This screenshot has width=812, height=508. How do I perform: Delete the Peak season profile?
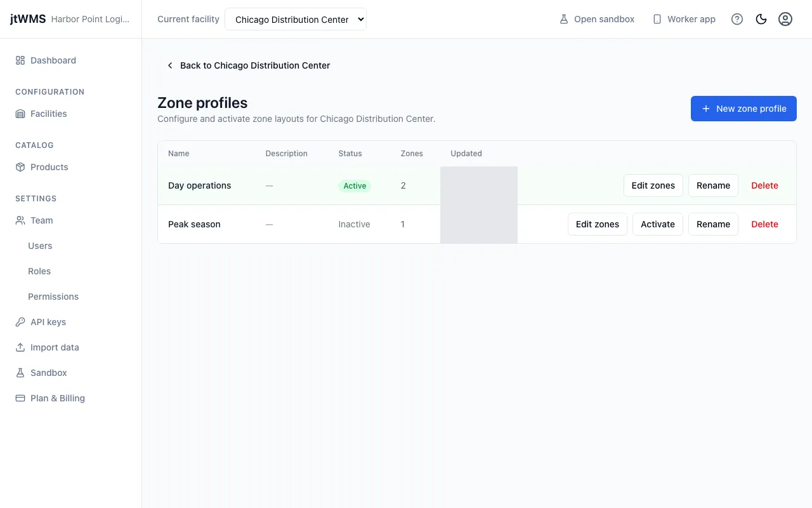764,224
